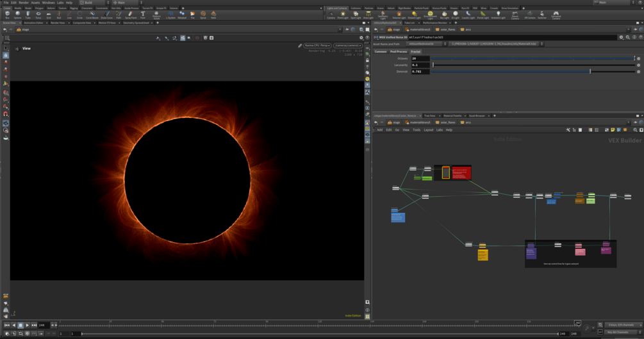
Task: Add a Point Light from shelf
Action: pos(343,14)
